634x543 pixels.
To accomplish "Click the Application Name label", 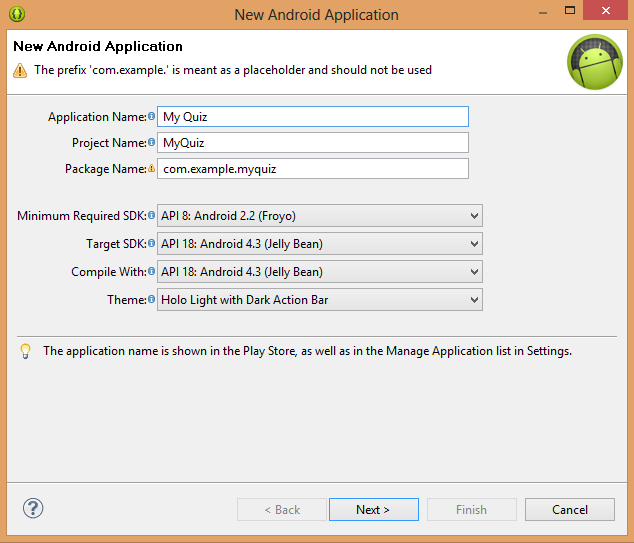I will (97, 117).
